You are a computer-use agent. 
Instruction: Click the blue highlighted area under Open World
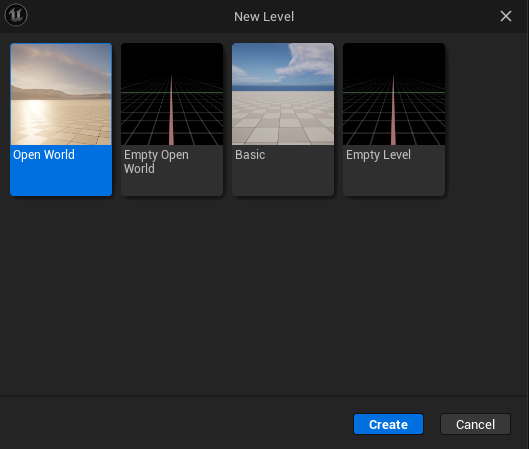(x=61, y=179)
